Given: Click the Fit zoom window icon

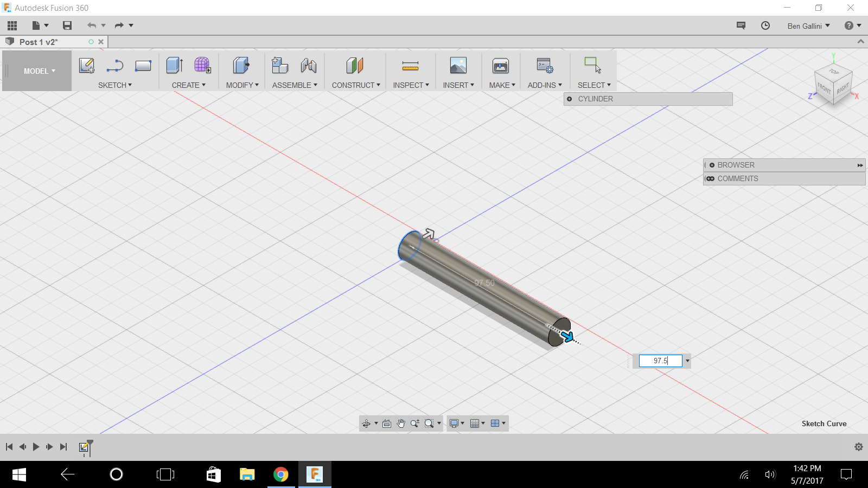Looking at the screenshot, I should (x=429, y=423).
